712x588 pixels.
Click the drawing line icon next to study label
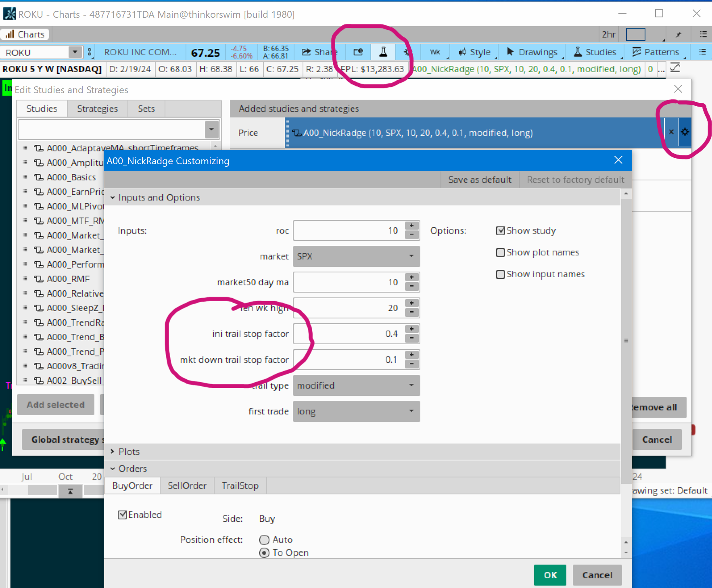pyautogui.click(x=675, y=68)
